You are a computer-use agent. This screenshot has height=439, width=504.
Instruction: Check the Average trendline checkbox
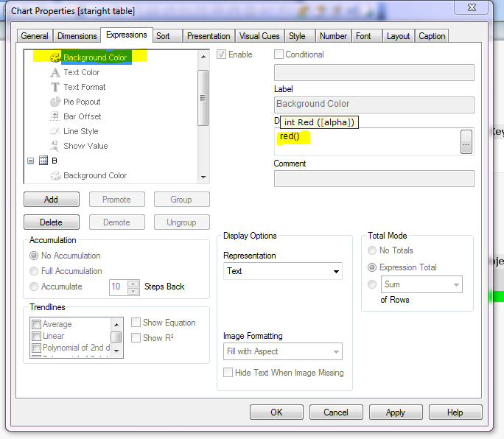tap(37, 324)
